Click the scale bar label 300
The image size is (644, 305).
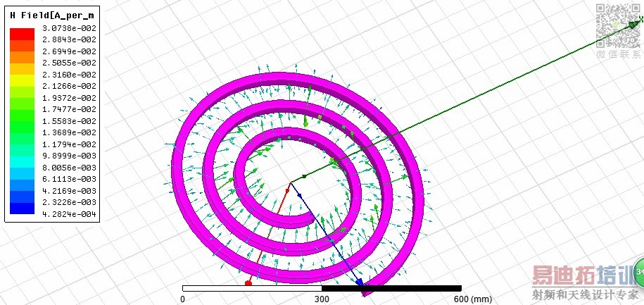coord(322,299)
